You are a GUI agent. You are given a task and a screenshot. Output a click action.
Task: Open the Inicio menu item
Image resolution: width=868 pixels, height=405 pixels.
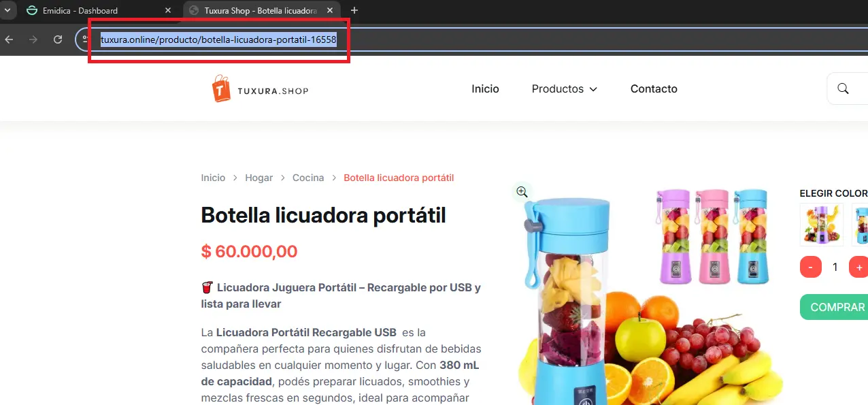(x=485, y=89)
